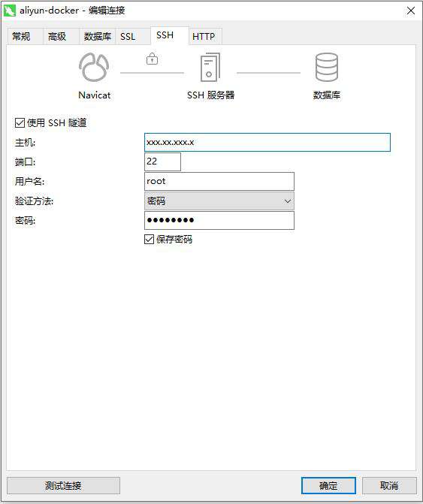
Task: Click the 取消 button
Action: [x=389, y=485]
